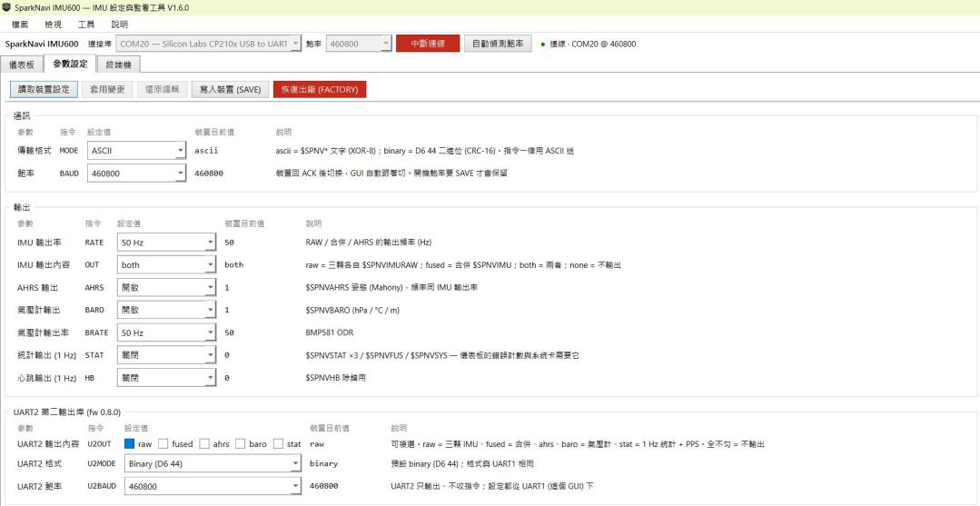Click the UART2 device value 'raw'
980x506 pixels.
(x=316, y=443)
